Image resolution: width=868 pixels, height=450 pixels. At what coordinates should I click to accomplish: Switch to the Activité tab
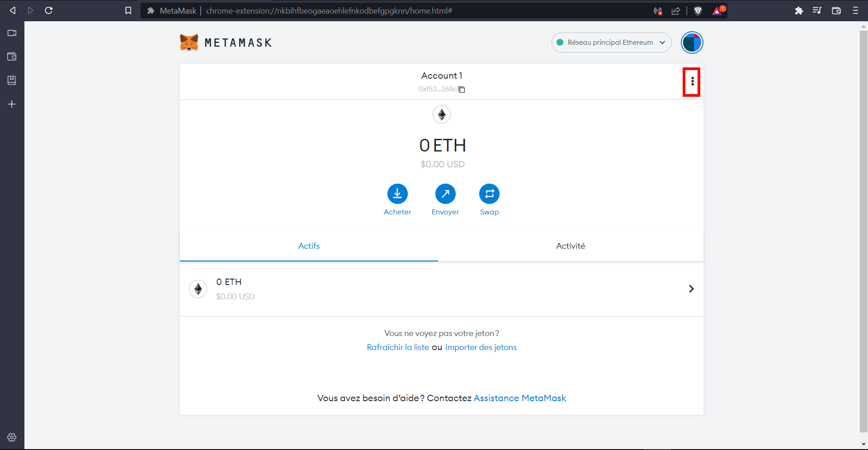click(571, 246)
